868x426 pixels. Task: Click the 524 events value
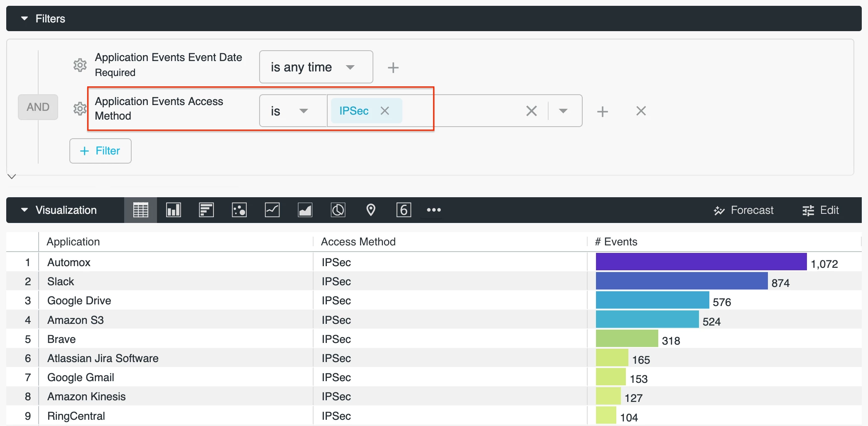711,322
